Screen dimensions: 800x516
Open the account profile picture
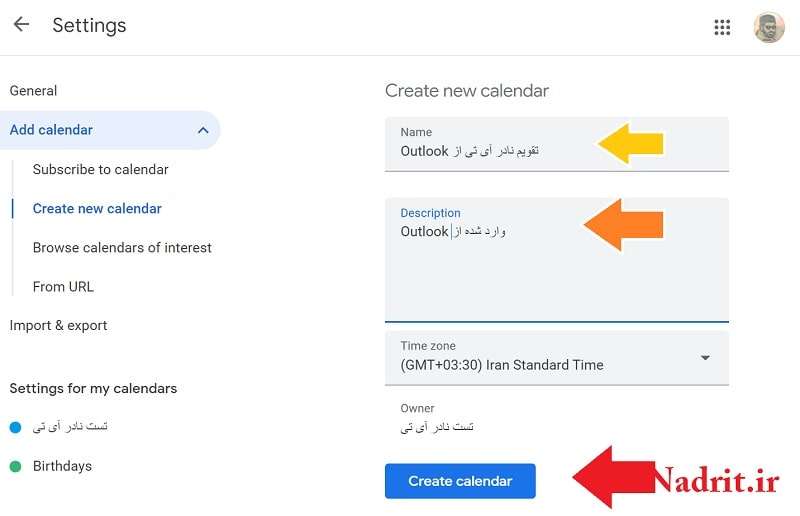(x=769, y=27)
